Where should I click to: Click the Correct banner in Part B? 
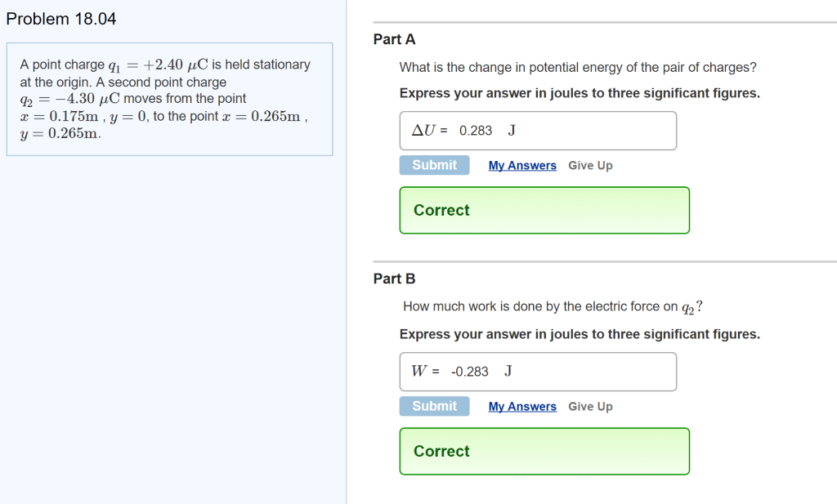pos(544,451)
